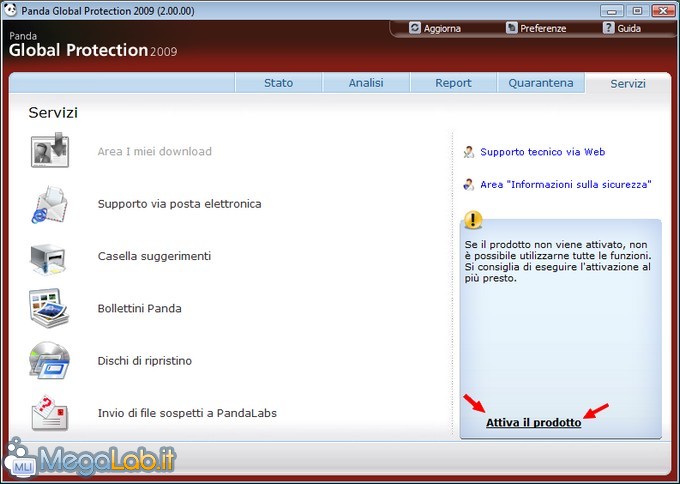680x484 pixels.
Task: Maximize the Panda Global Protection window
Action: (x=637, y=11)
